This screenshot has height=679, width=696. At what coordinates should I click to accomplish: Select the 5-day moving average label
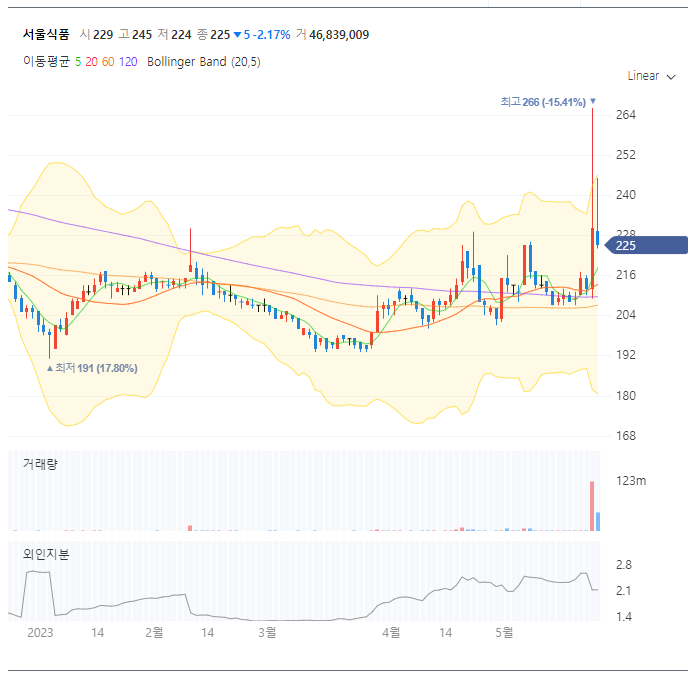[x=78, y=62]
